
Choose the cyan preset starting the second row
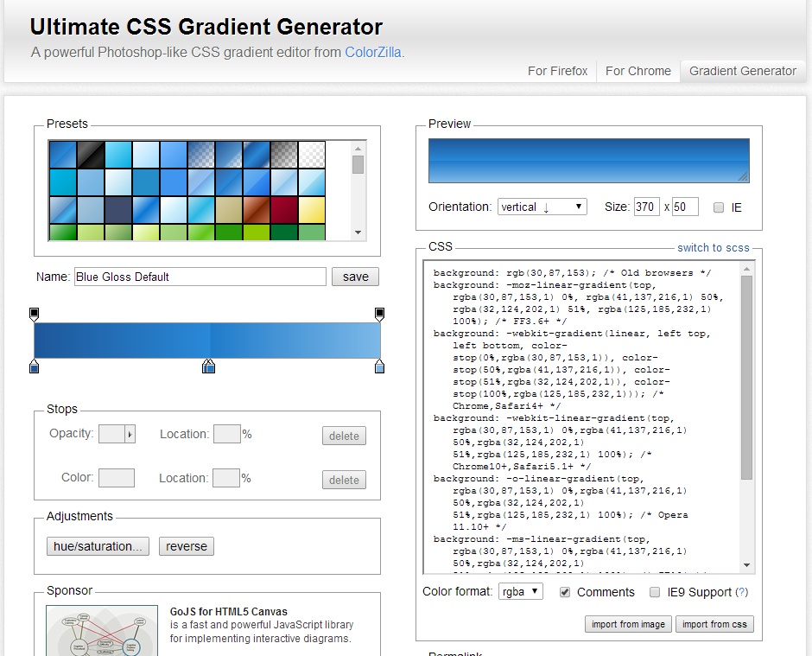pos(63,182)
